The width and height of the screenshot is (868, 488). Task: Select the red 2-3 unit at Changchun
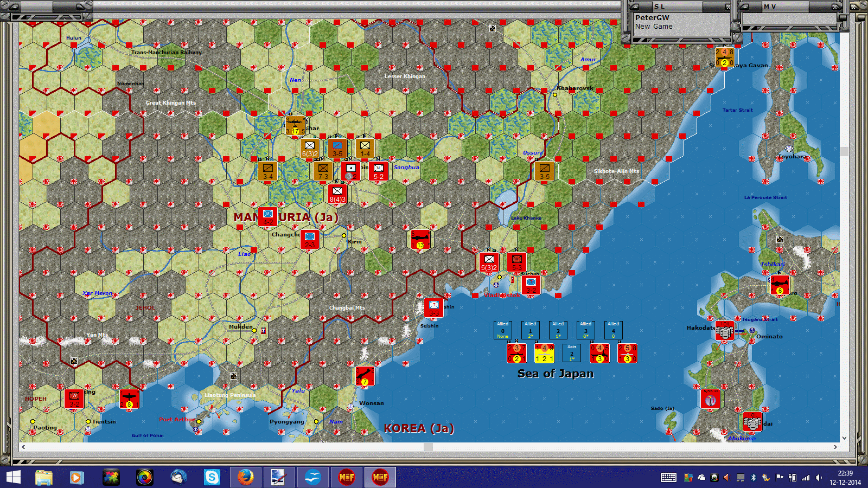point(310,239)
